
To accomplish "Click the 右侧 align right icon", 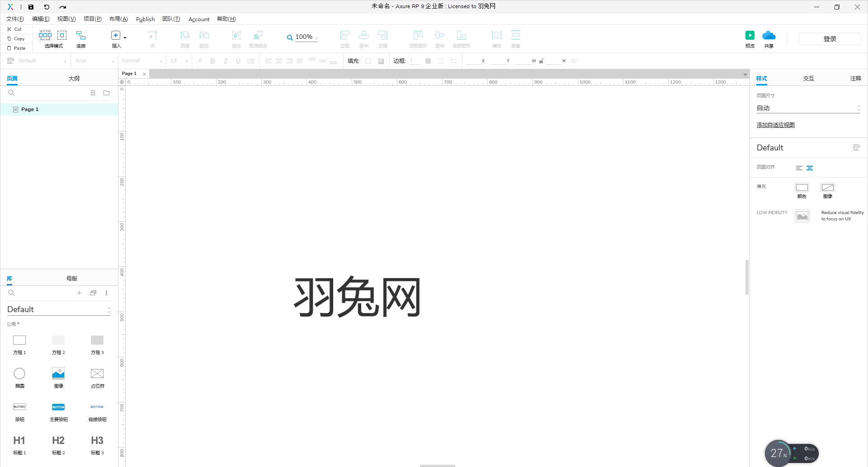I will (383, 35).
